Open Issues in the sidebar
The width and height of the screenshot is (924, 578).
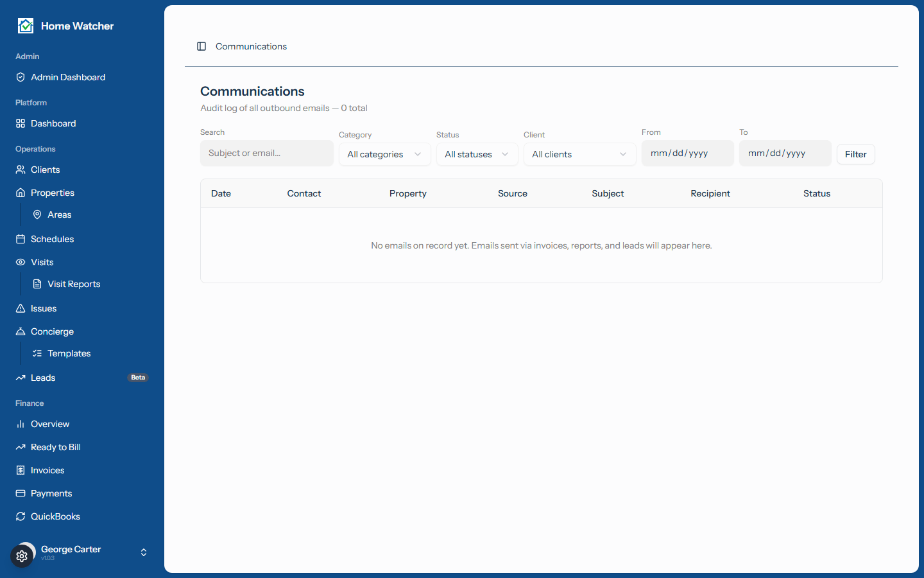pos(82,308)
